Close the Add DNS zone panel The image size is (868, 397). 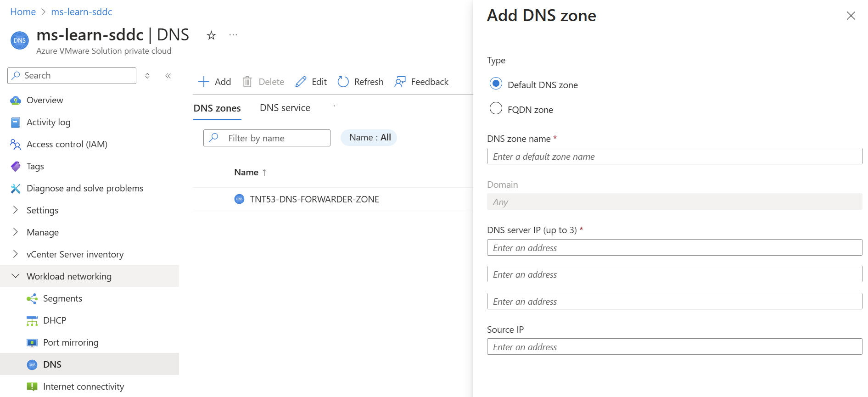pos(851,16)
